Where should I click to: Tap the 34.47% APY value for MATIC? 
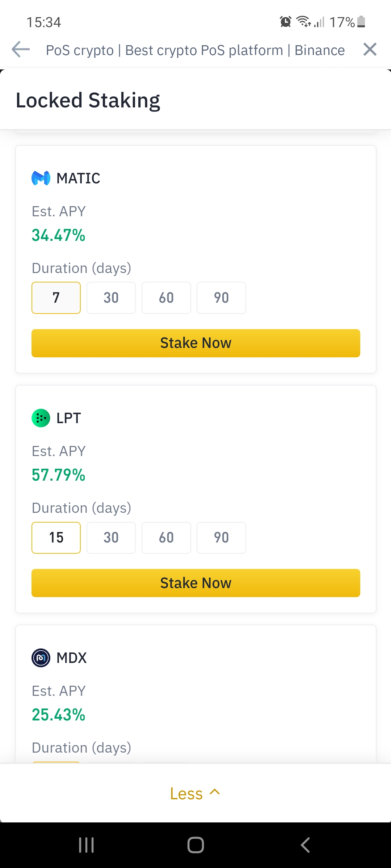tap(58, 235)
